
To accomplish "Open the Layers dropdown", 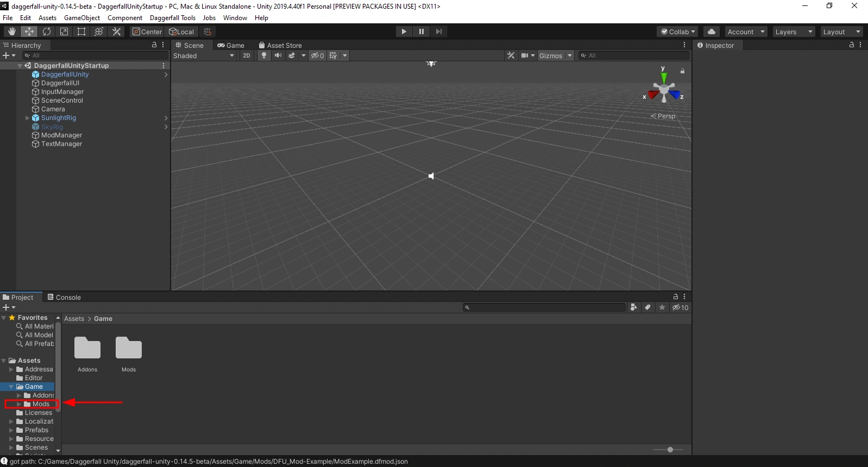I will coord(794,31).
